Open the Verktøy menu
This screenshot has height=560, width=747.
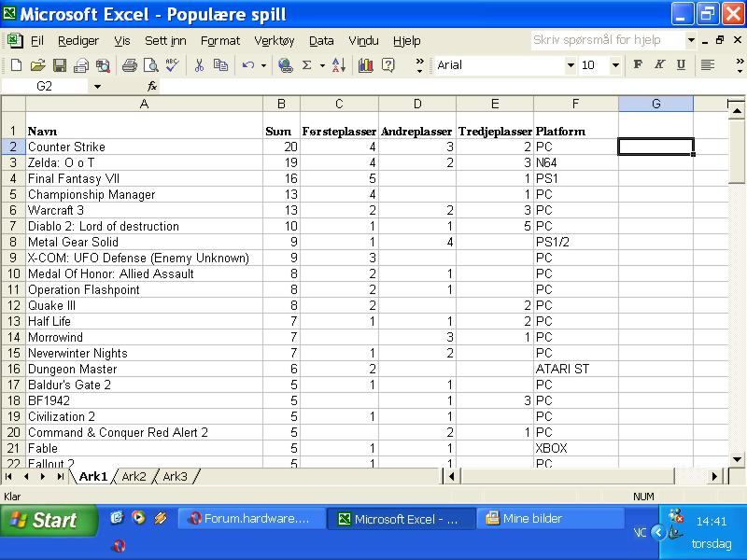(x=275, y=41)
